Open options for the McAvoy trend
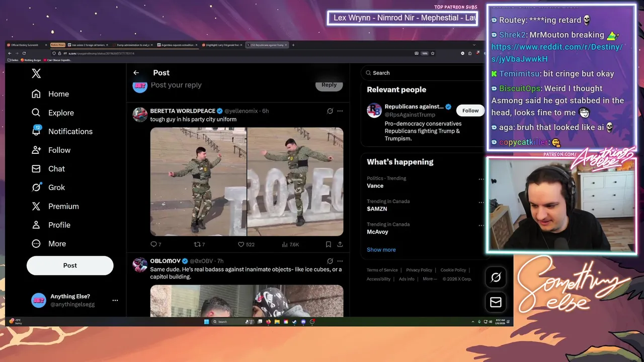Viewport: 644px width, 362px height. click(481, 225)
